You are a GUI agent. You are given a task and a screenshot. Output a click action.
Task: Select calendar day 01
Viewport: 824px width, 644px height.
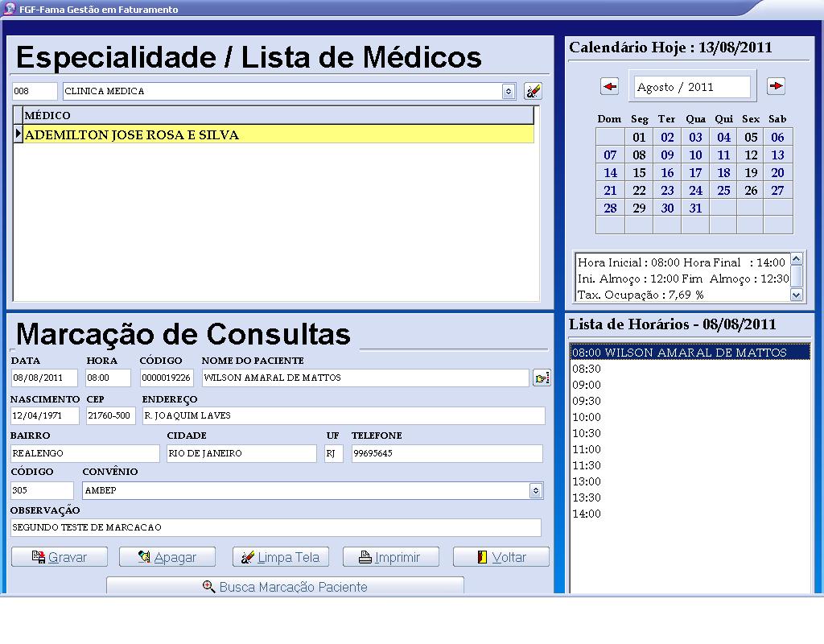point(639,137)
